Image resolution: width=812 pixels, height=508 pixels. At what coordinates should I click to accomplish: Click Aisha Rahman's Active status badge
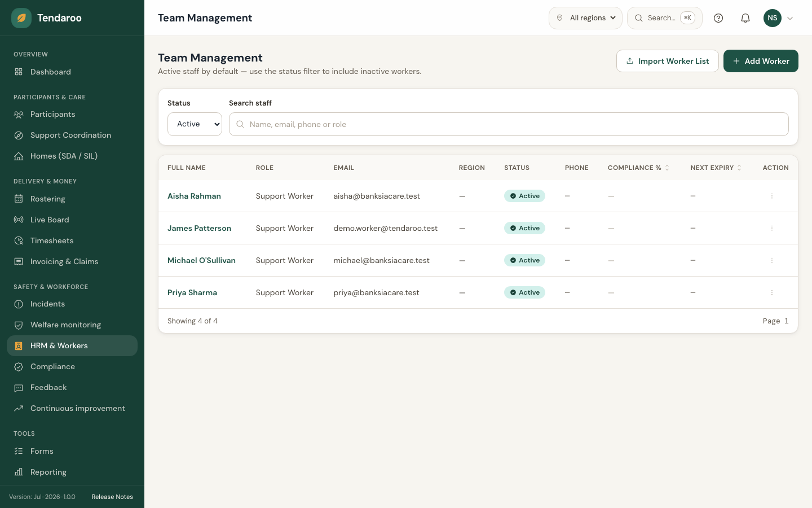pyautogui.click(x=524, y=196)
